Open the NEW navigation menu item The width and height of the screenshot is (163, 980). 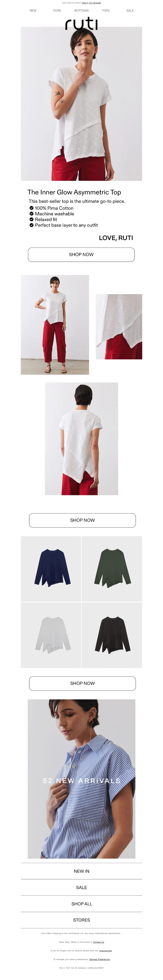[x=33, y=11]
